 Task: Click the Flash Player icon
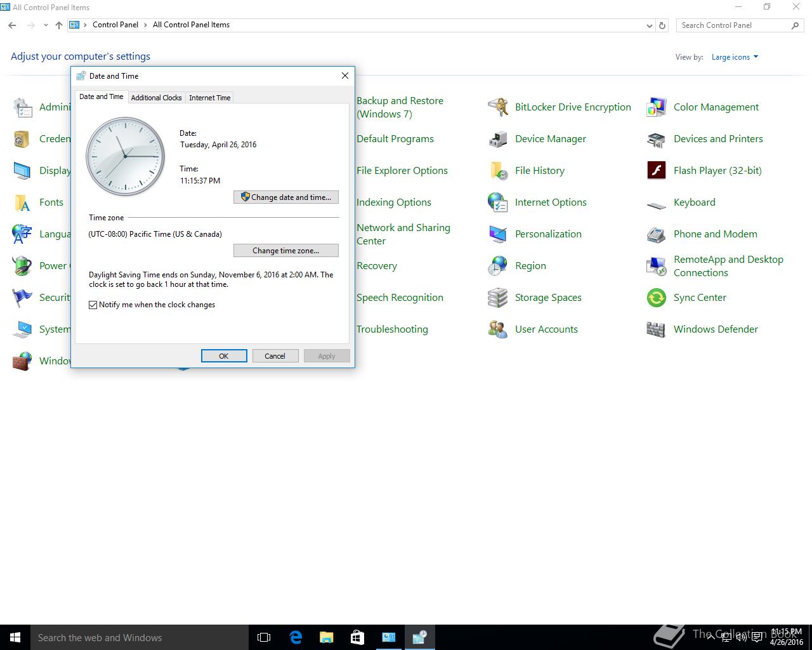point(657,171)
